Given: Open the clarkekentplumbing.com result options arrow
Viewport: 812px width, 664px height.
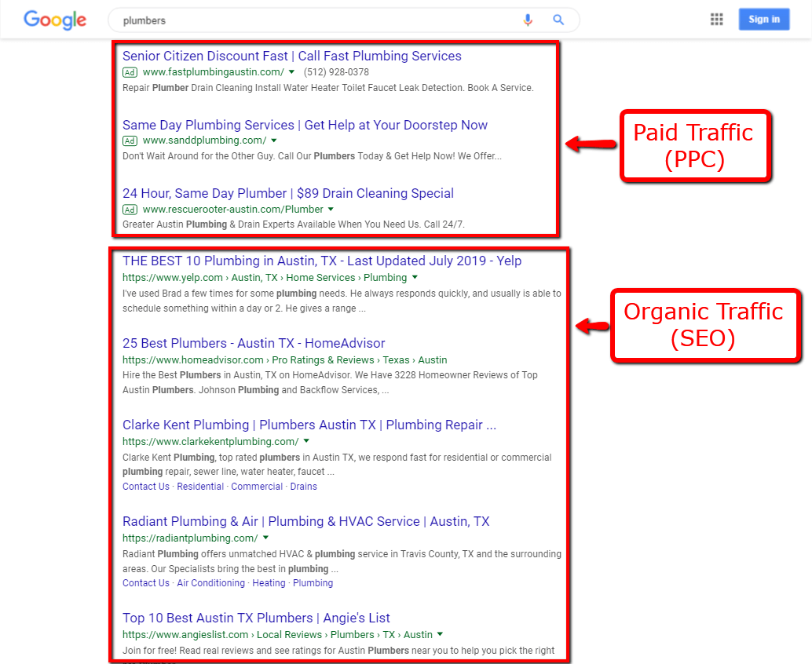Looking at the screenshot, I should point(306,441).
